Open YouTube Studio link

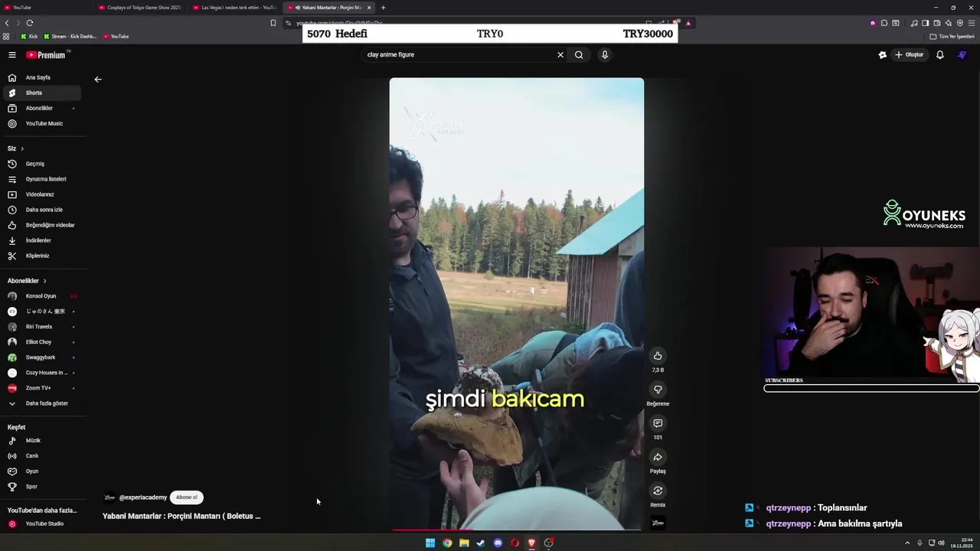pos(42,523)
